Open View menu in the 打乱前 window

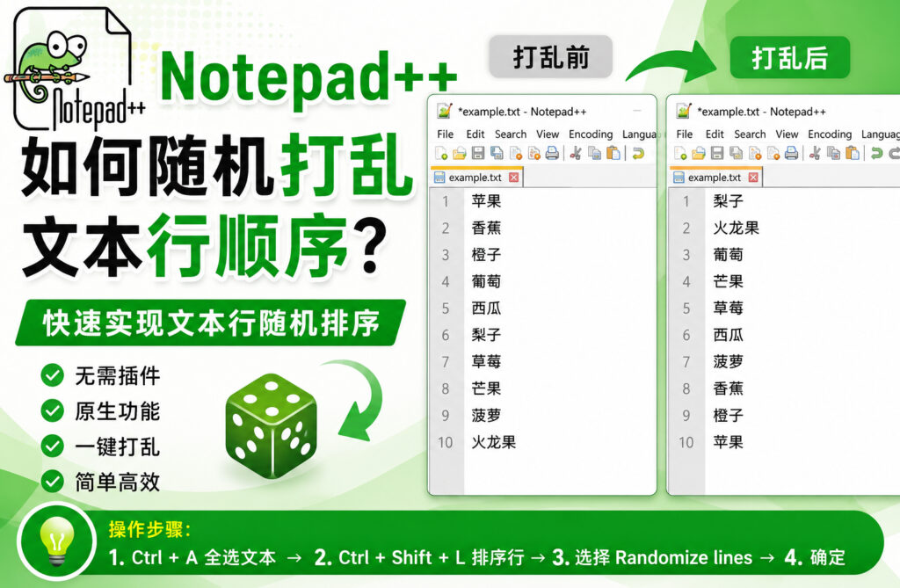(x=548, y=134)
